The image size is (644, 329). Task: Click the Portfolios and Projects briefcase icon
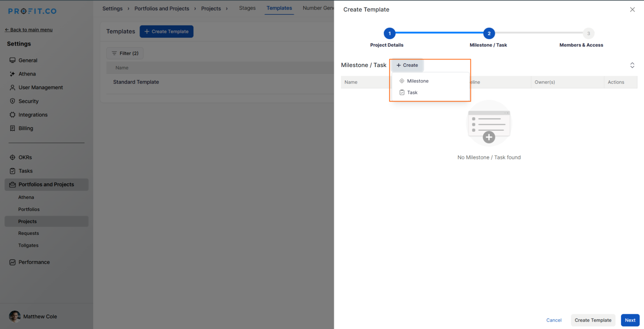13,184
